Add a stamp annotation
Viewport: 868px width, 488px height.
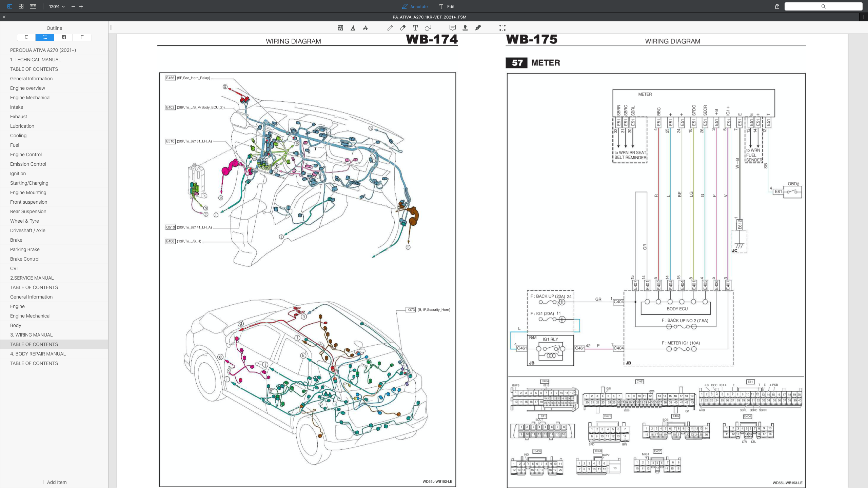click(x=465, y=28)
